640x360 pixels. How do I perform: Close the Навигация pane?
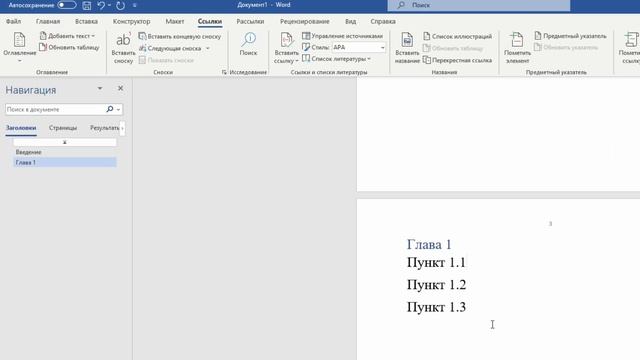[120, 88]
